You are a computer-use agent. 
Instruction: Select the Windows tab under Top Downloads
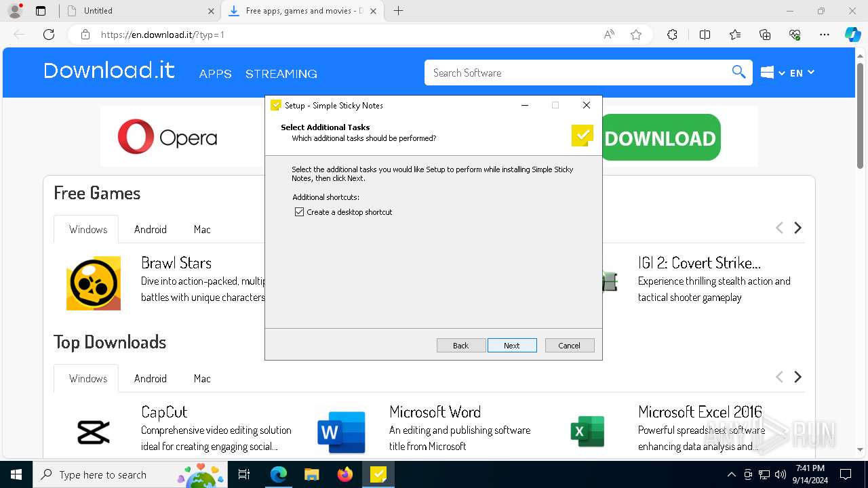pos(86,378)
